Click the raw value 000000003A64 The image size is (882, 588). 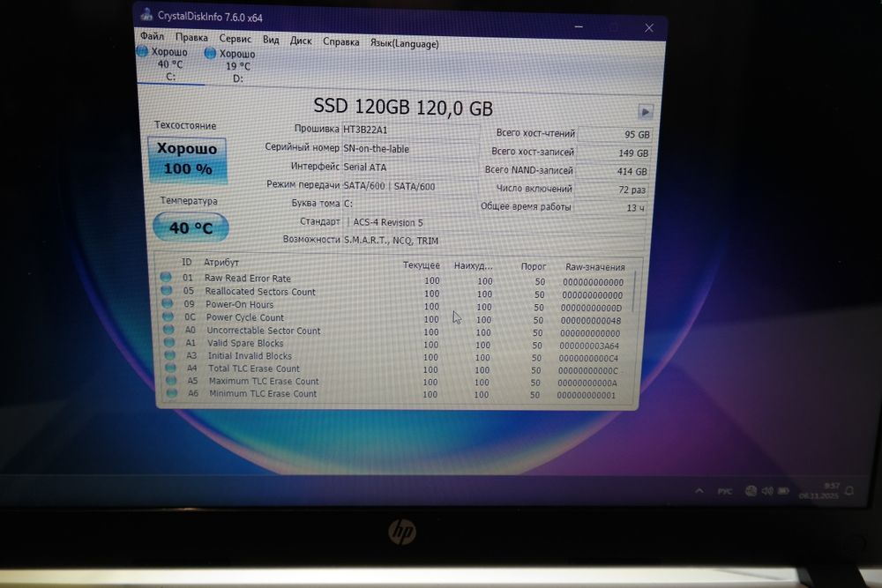(589, 346)
